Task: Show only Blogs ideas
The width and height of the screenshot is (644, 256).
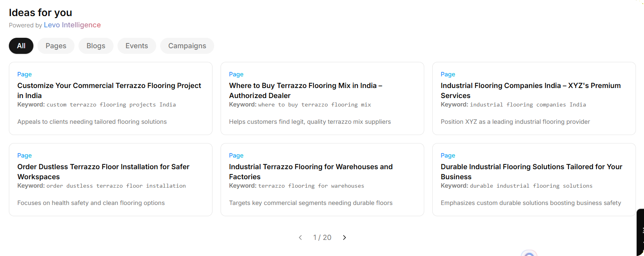Action: pyautogui.click(x=96, y=46)
